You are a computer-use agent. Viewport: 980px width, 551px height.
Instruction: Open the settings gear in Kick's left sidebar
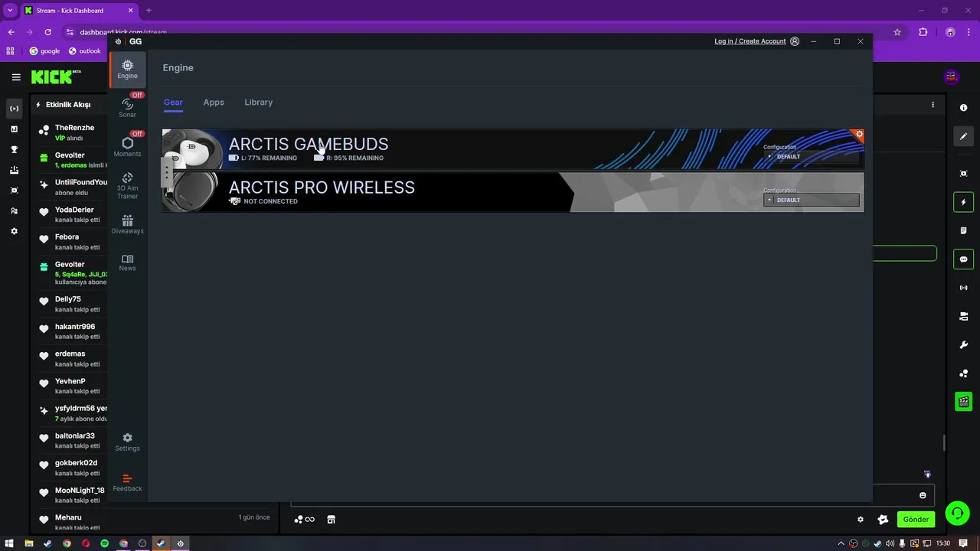14,231
